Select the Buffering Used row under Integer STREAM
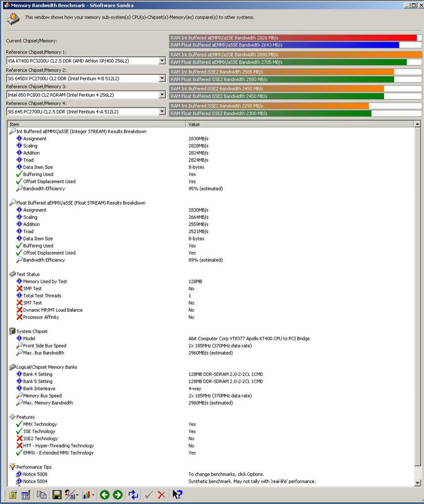The image size is (424, 504). click(x=38, y=174)
